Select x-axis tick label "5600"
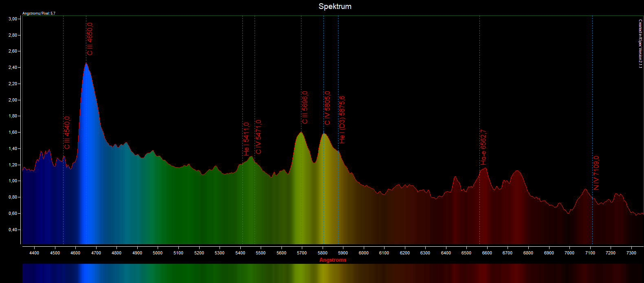This screenshot has width=644, height=283. [x=281, y=253]
